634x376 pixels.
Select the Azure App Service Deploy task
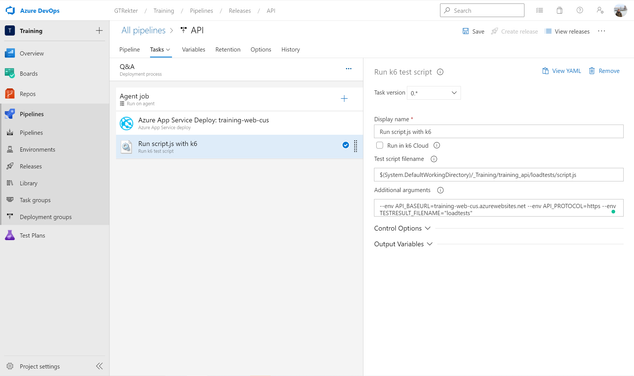click(239, 123)
